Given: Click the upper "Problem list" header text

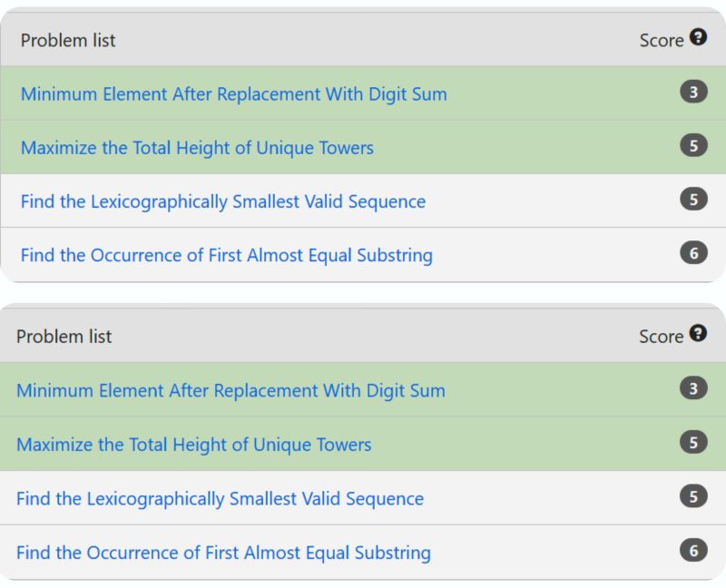Looking at the screenshot, I should click(x=68, y=40).
